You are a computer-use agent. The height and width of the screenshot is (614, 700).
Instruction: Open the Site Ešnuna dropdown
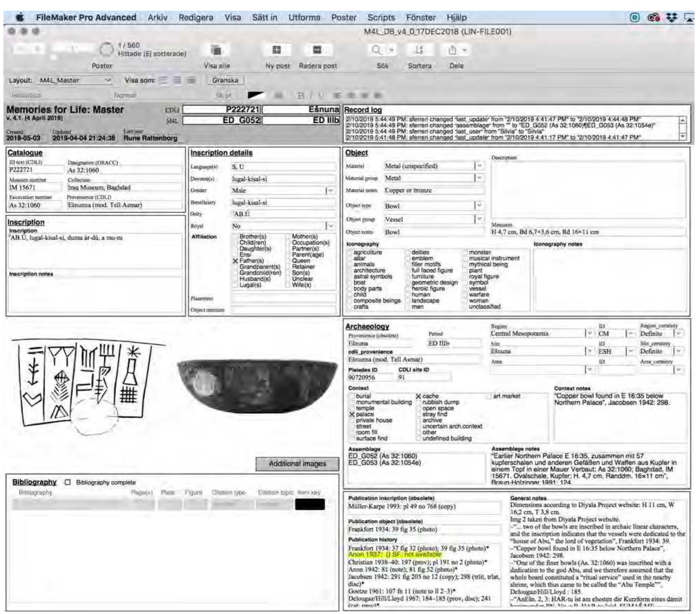click(589, 351)
